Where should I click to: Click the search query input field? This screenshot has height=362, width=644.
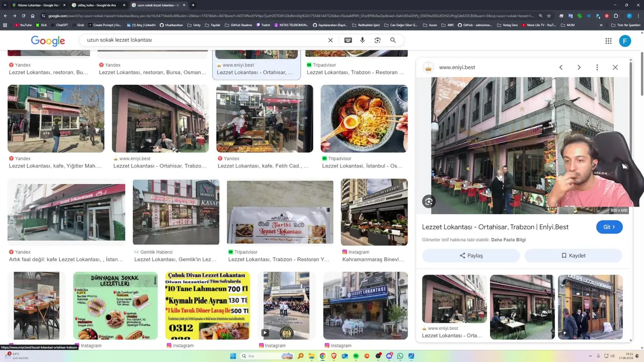click(204, 40)
